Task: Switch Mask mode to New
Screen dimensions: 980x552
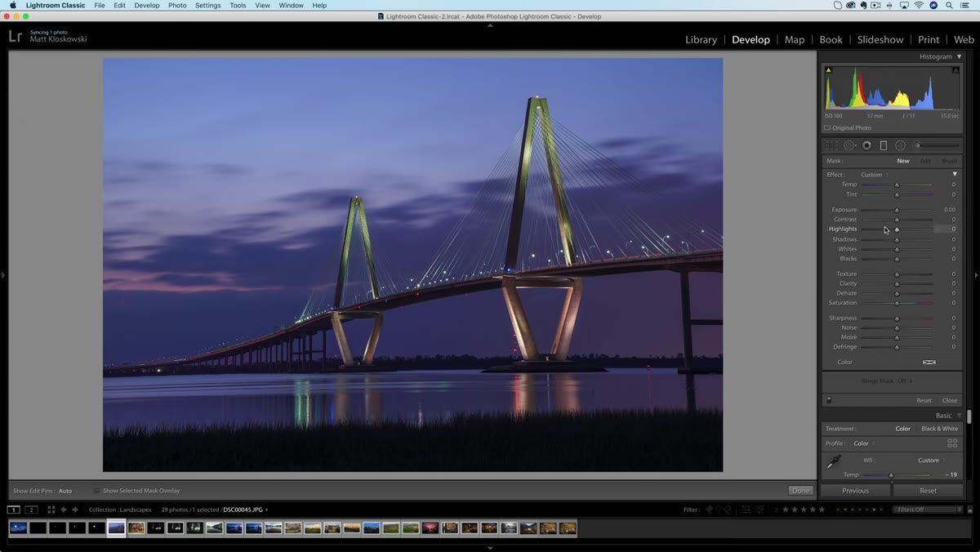Action: pos(902,161)
